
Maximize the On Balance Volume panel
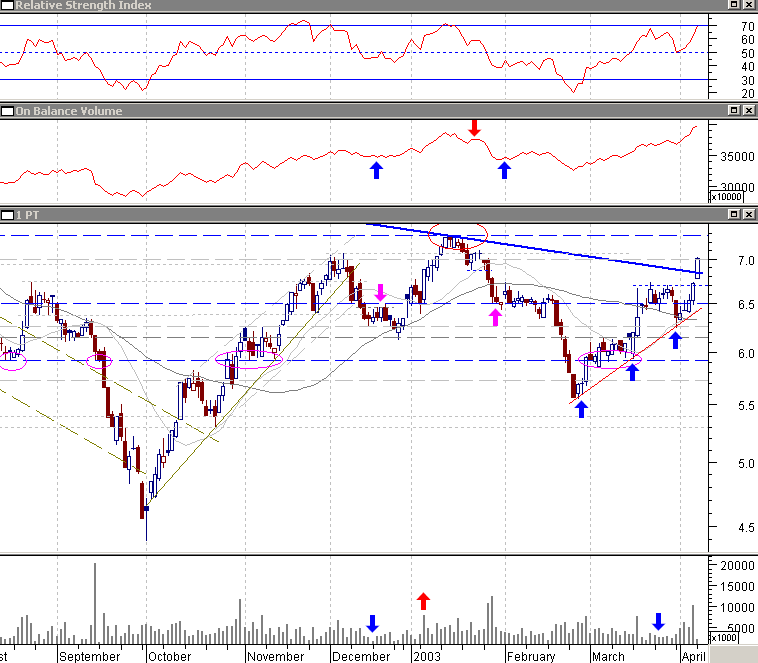click(x=734, y=111)
